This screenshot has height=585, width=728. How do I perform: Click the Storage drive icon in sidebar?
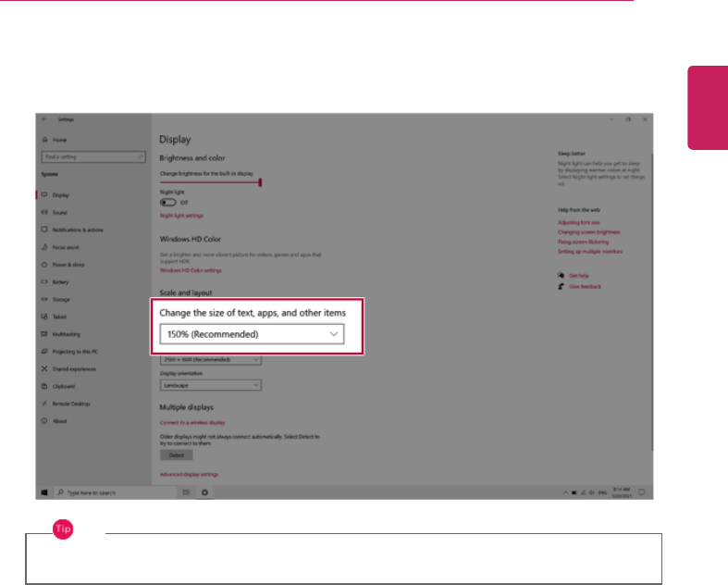[x=44, y=299]
